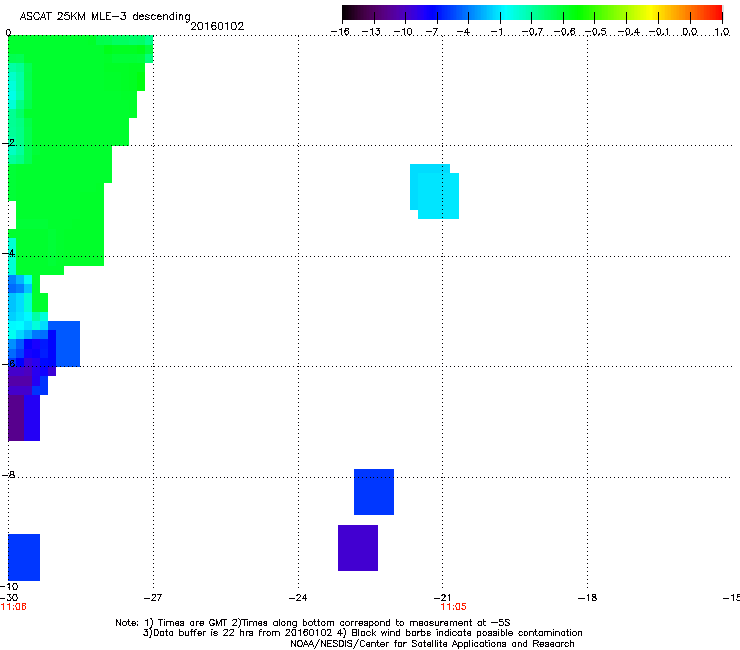
Task: Click the '-1' color scale label
Action: [x=496, y=32]
